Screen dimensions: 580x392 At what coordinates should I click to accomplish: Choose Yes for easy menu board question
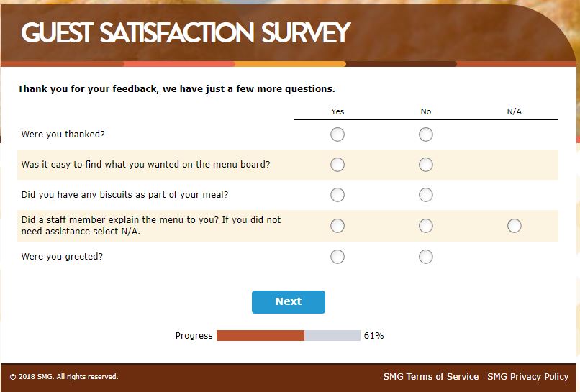click(337, 165)
